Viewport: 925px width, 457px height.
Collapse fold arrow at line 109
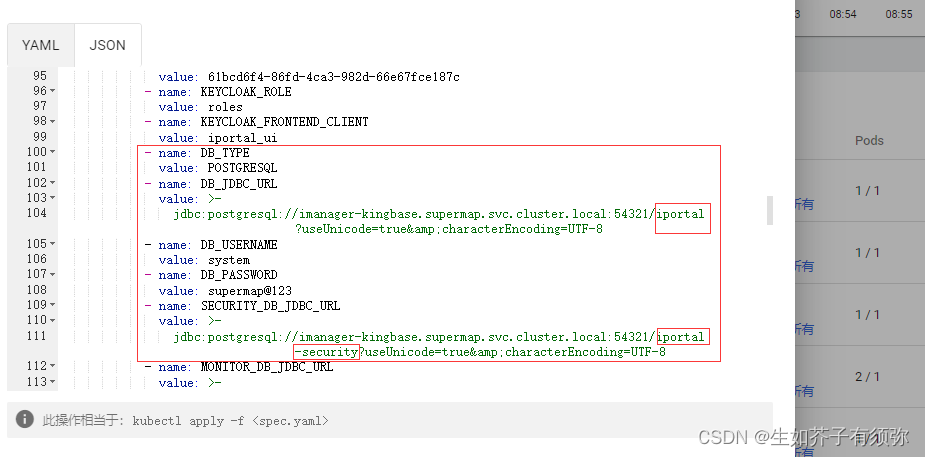(53, 304)
